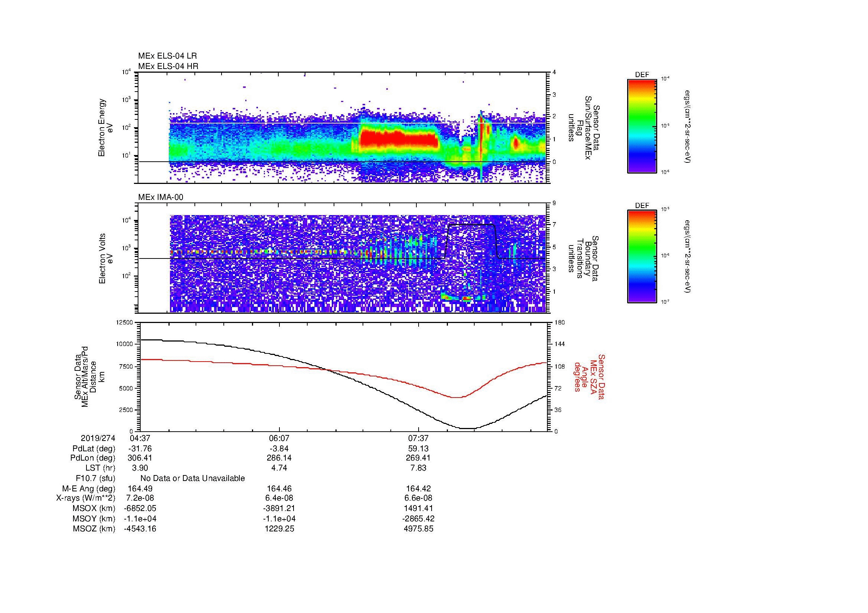Click the '12500' altitude axis tick label
This screenshot has height=613, width=868.
pos(125,322)
